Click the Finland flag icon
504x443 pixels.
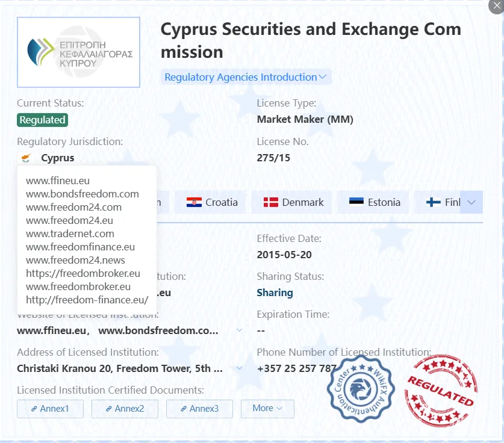pos(434,202)
